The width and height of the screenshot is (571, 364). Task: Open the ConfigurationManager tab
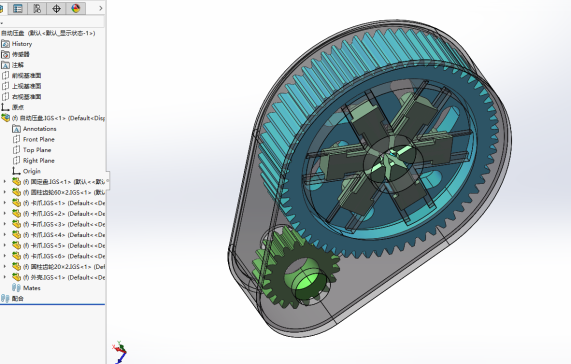pyautogui.click(x=37, y=8)
